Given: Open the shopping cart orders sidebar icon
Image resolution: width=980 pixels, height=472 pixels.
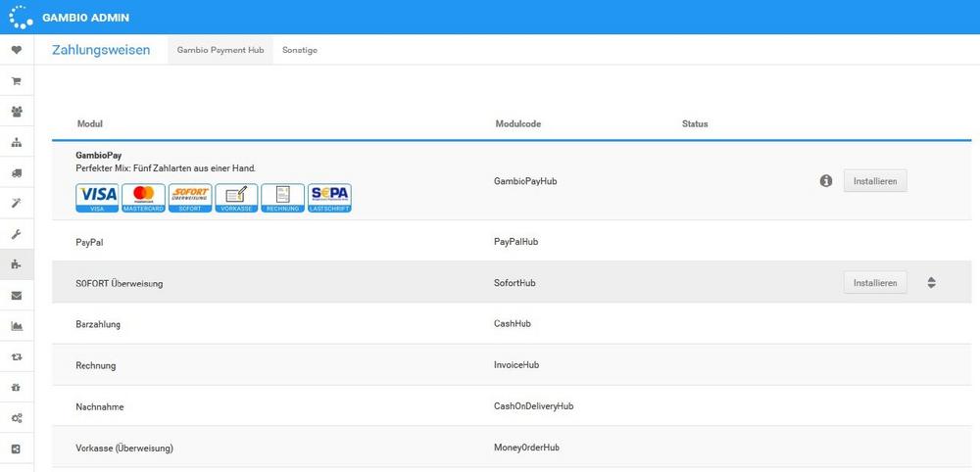Looking at the screenshot, I should [x=17, y=81].
